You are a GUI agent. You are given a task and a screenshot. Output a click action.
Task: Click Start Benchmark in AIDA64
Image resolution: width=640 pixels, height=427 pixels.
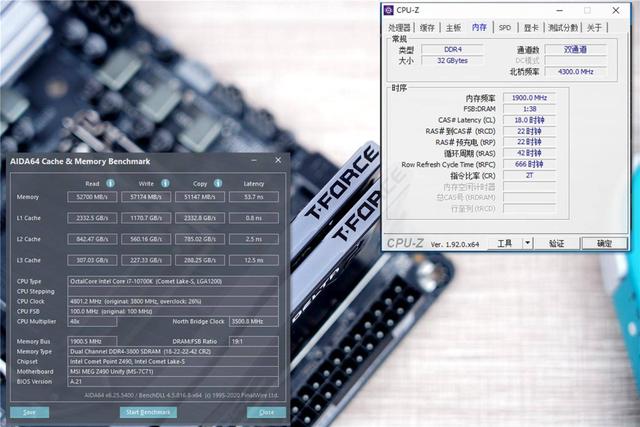[x=148, y=412]
